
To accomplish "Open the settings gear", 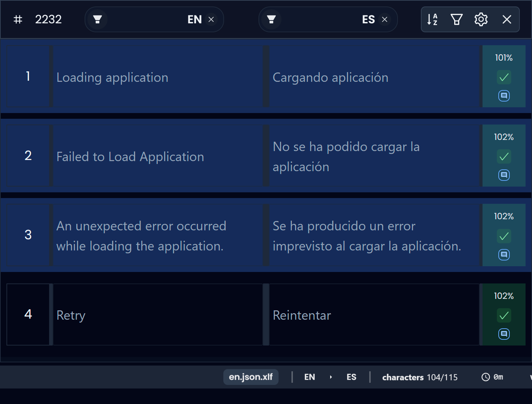I will tap(481, 19).
